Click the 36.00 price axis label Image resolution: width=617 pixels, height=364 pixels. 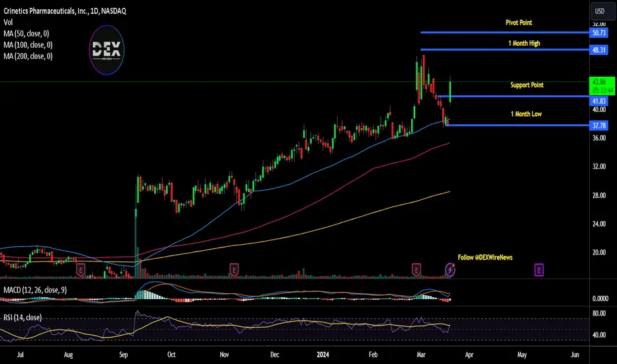(x=599, y=138)
